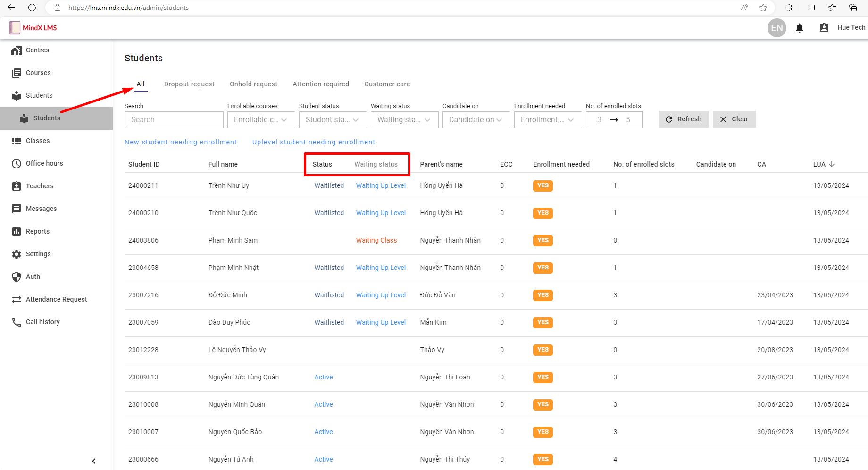Open the Waiting status filter dropdown
868x470 pixels.
(x=404, y=120)
